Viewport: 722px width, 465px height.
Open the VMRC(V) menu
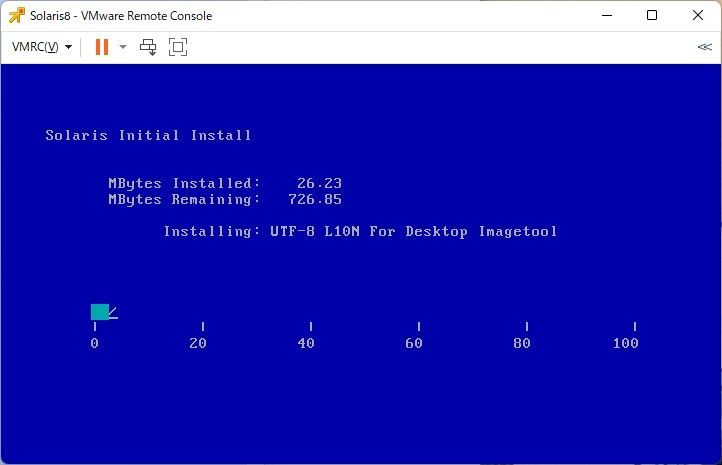(42, 47)
